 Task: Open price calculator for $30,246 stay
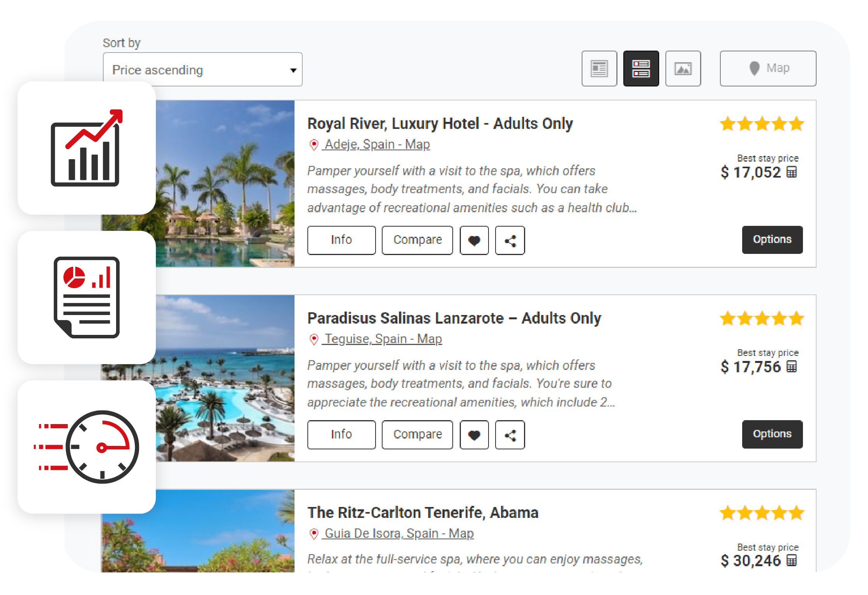792,560
